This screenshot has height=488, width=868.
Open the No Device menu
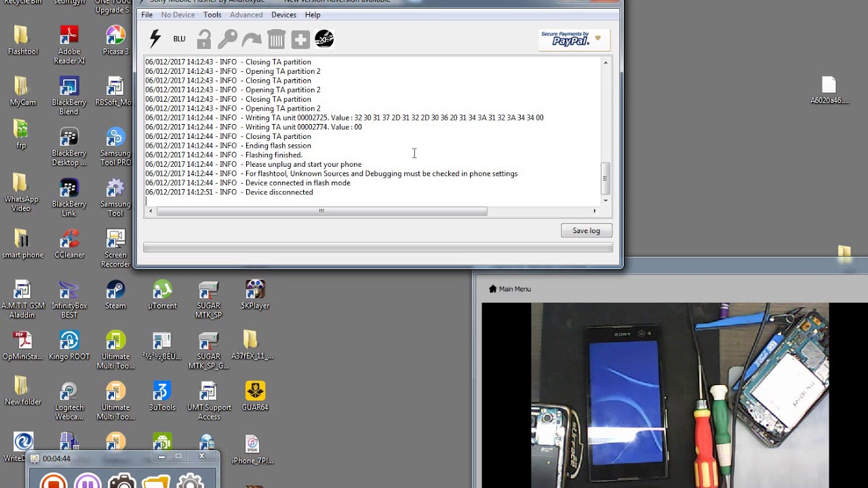click(178, 15)
